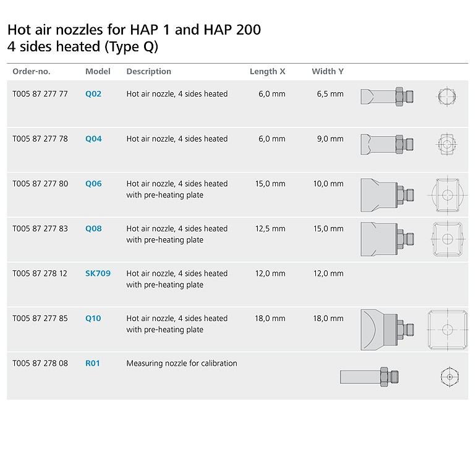
Task: Click the Q02 nozzle side-view drawing
Action: pyautogui.click(x=387, y=97)
